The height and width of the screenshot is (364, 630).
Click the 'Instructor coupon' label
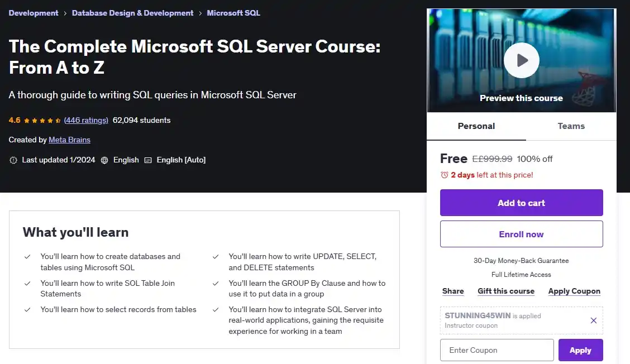coord(471,325)
